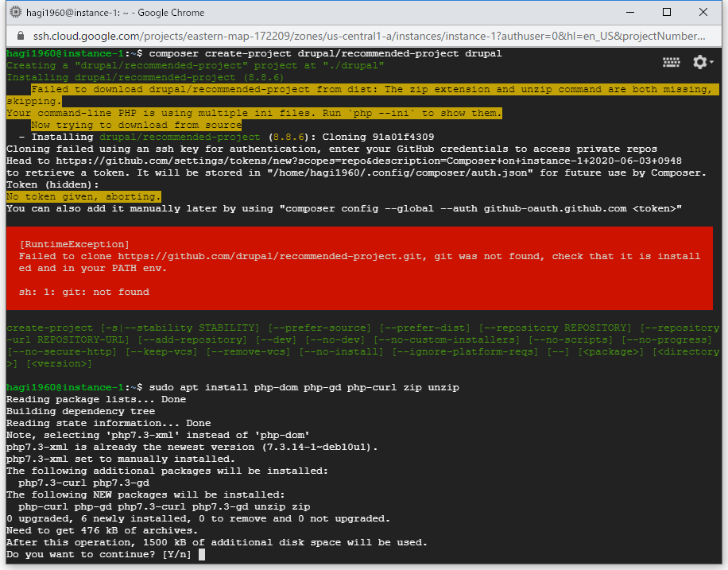Click 'Reading package lists... Done' line
The height and width of the screenshot is (570, 728).
(x=96, y=400)
